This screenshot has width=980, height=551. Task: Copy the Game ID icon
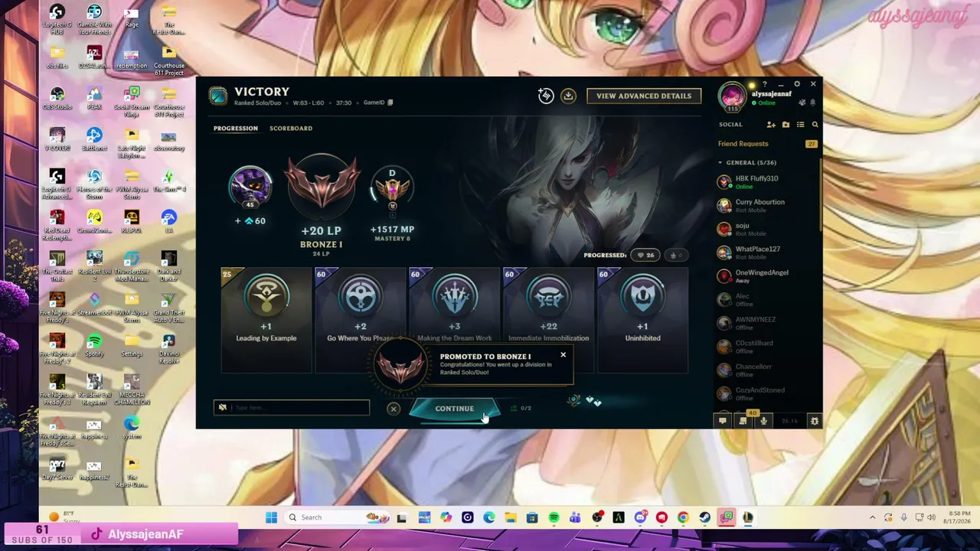(x=390, y=103)
